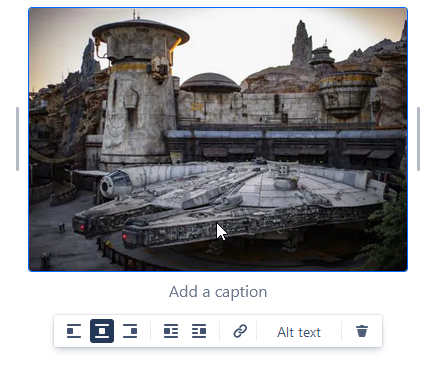The height and width of the screenshot is (365, 448).
Task: Choose the wrap left layout
Action: point(171,331)
